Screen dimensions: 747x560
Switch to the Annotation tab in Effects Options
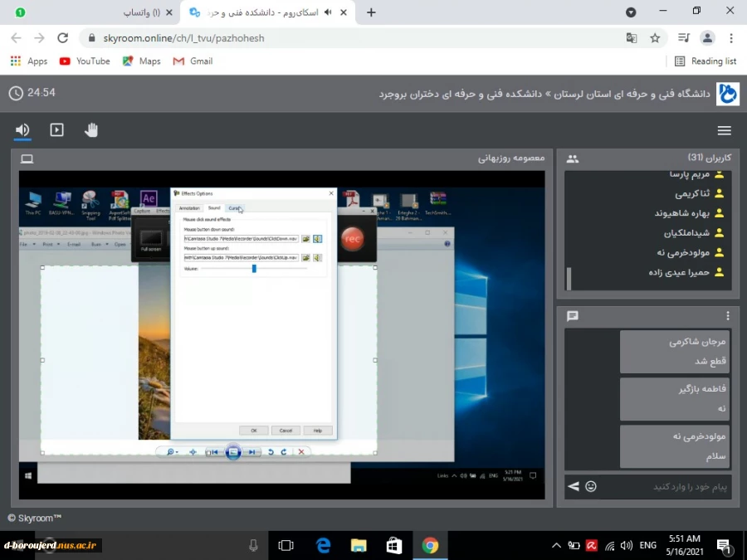click(190, 208)
